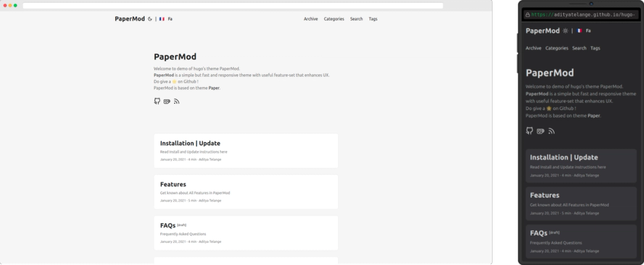This screenshot has width=644, height=265.
Task: Click French flag icon in mobile header
Action: coord(579,31)
